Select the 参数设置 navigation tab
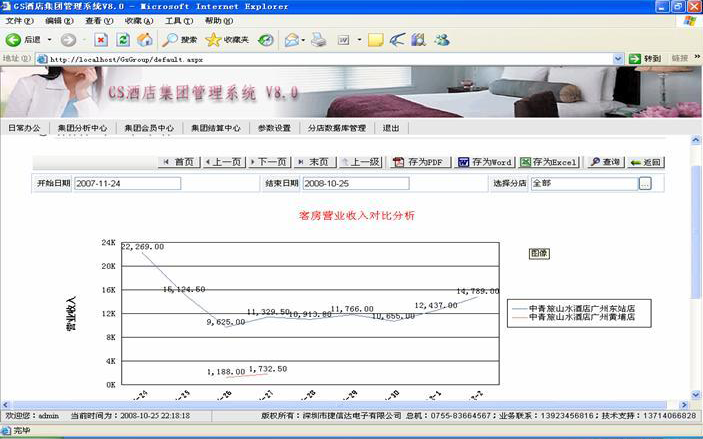Image resolution: width=703 pixels, height=439 pixels. [x=274, y=128]
